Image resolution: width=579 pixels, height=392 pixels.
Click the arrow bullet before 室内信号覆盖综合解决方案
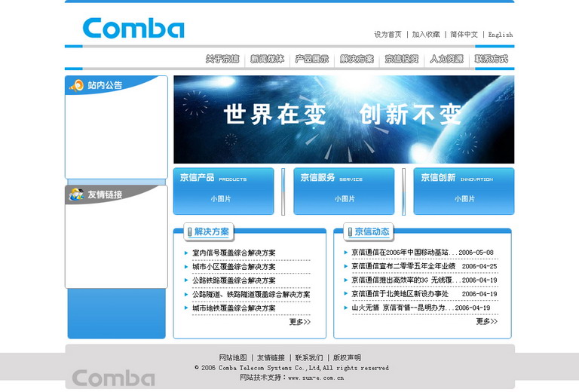(186, 253)
